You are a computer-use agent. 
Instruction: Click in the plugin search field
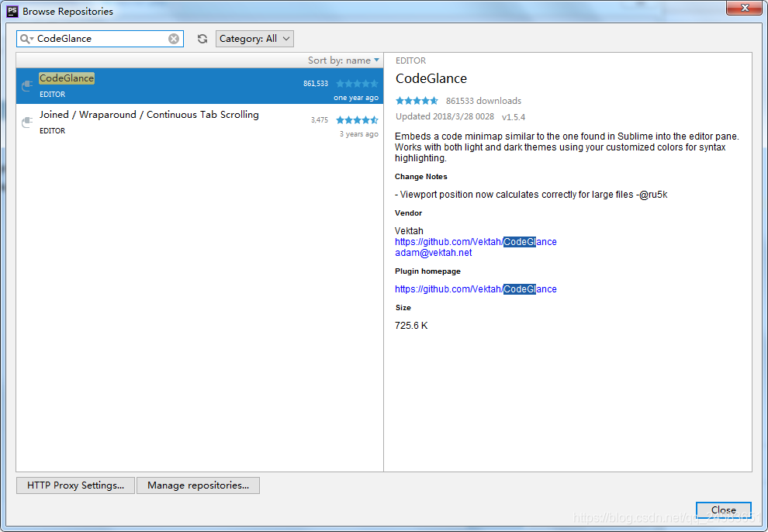click(100, 39)
